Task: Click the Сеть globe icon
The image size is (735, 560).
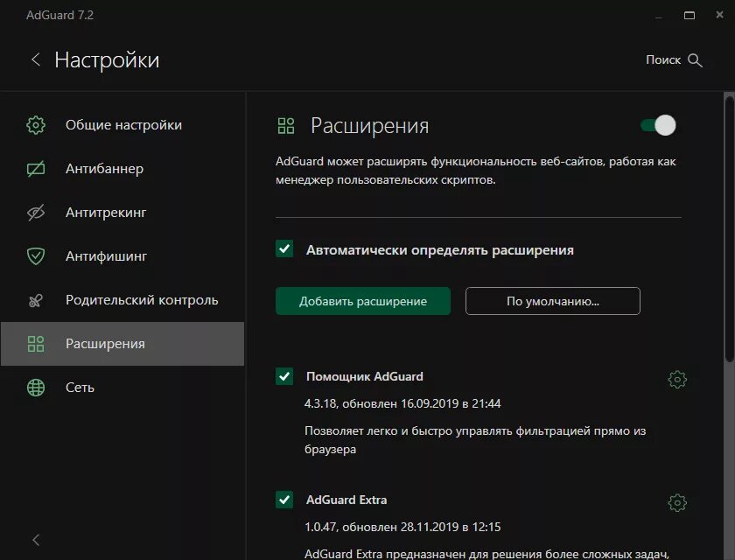Action: pyautogui.click(x=36, y=388)
